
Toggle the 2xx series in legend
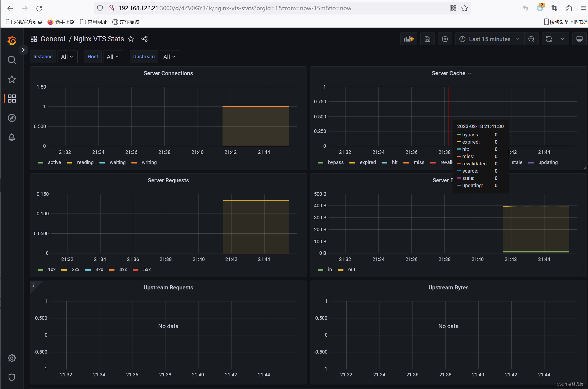coord(76,270)
